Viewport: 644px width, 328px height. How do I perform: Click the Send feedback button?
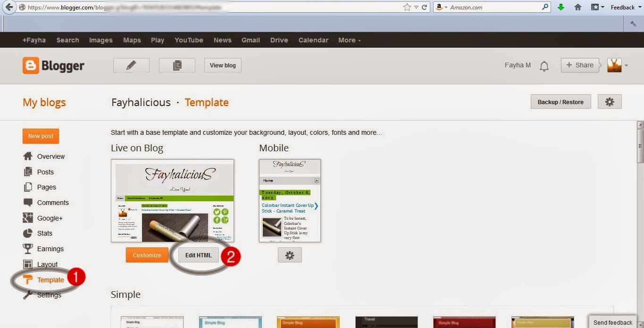pos(613,322)
